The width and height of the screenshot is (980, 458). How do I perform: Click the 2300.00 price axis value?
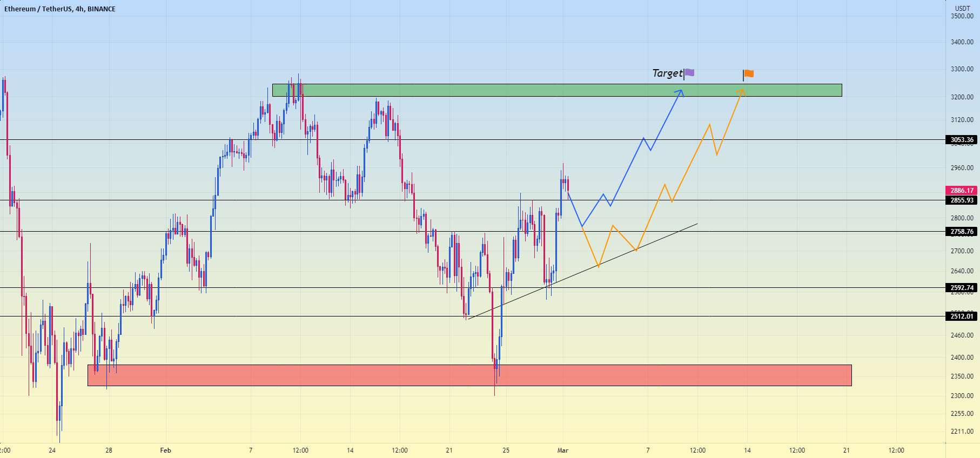[962, 396]
